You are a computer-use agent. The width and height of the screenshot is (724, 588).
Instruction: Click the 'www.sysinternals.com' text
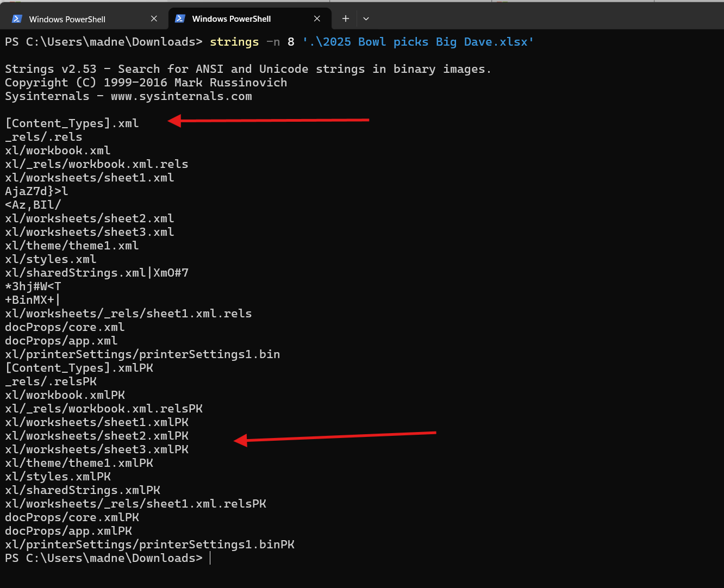[182, 96]
